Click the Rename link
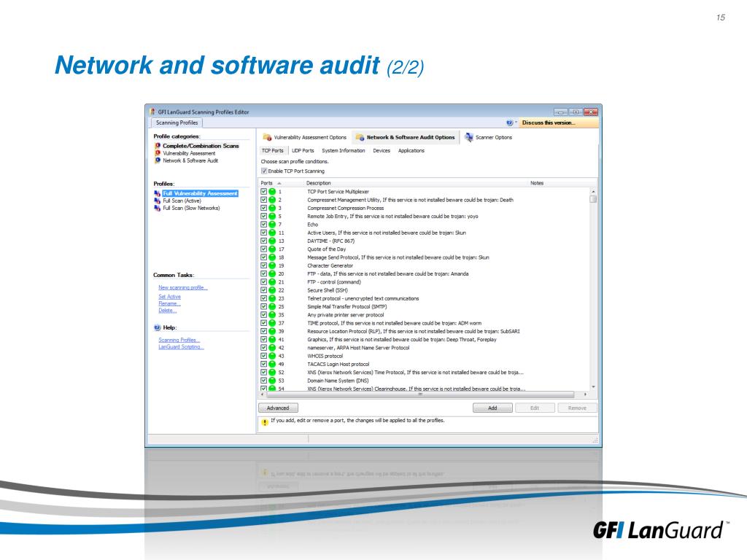747x560 pixels. click(x=169, y=303)
